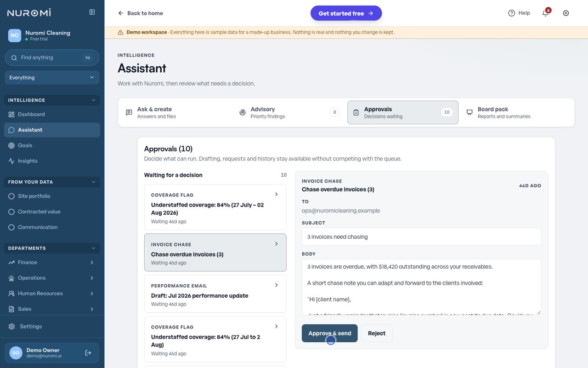Click the theme toggle icon in header
The height and width of the screenshot is (368, 588).
tap(566, 13)
